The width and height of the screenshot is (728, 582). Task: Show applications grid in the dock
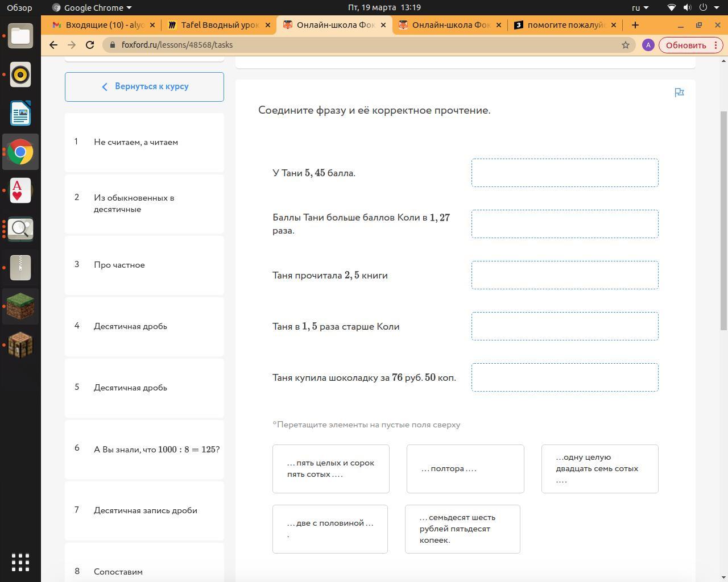(20, 562)
